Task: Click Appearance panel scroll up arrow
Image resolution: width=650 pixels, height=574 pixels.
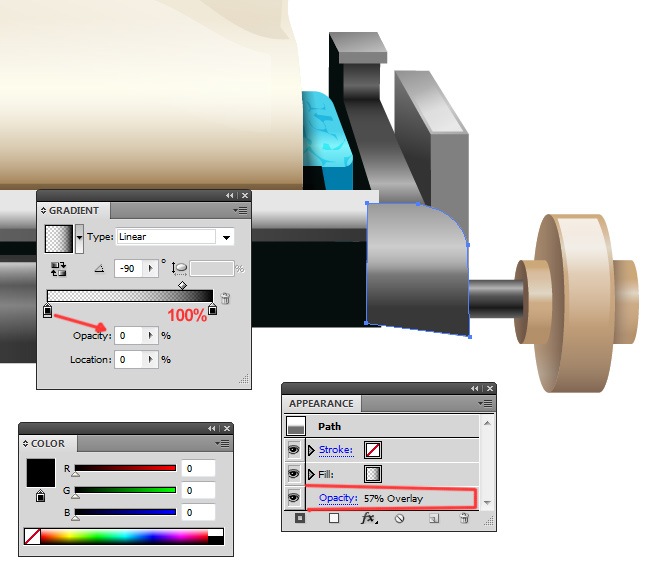Action: pos(488,423)
